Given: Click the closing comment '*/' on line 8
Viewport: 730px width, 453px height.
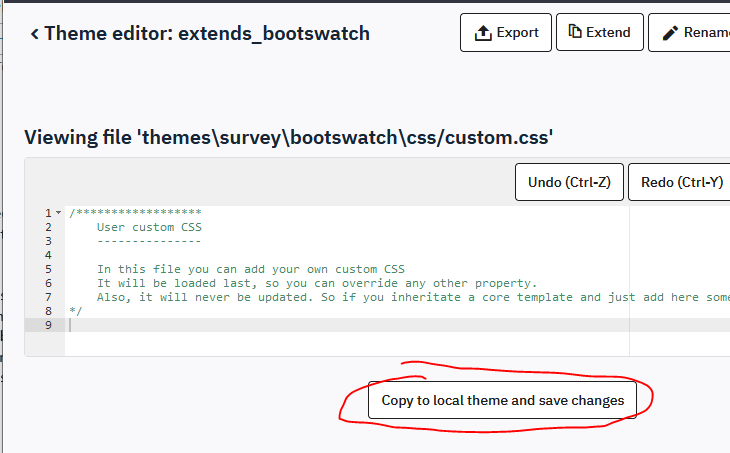Looking at the screenshot, I should [x=75, y=311].
